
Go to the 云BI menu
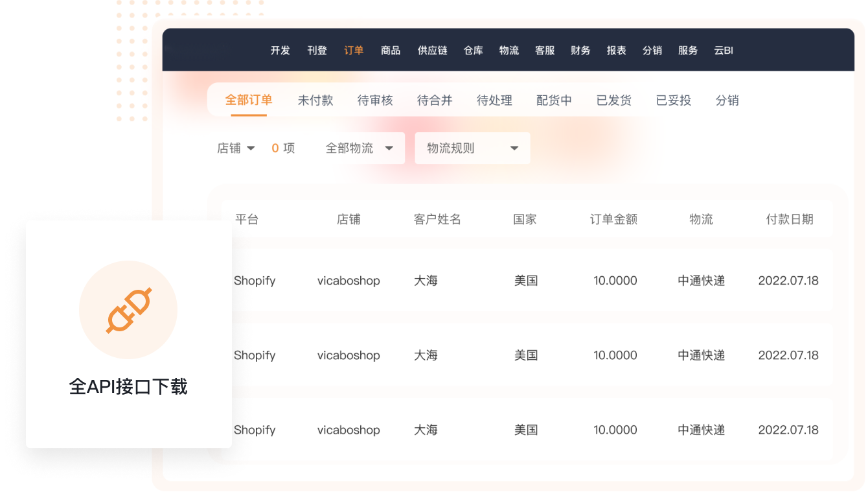[724, 51]
